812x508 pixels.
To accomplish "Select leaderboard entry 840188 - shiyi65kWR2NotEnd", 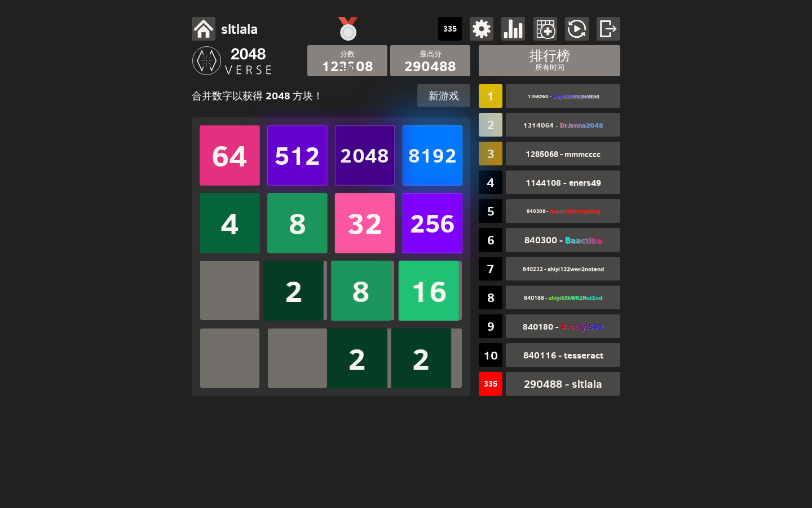I will pos(563,297).
